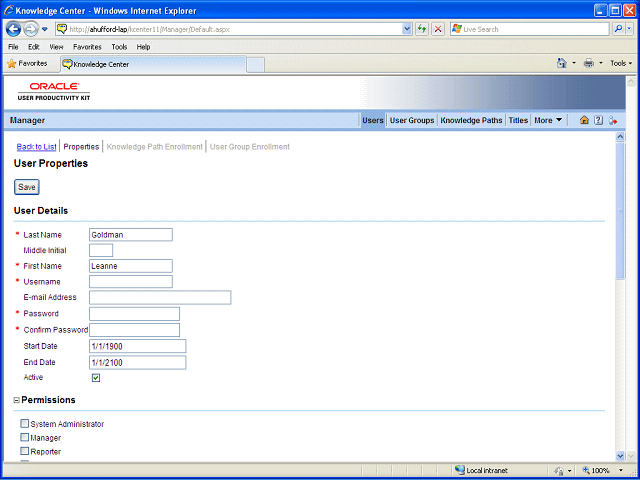Select the Knowledge Path Enrollment sub-tab
This screenshot has width=640, height=480.
(x=154, y=147)
